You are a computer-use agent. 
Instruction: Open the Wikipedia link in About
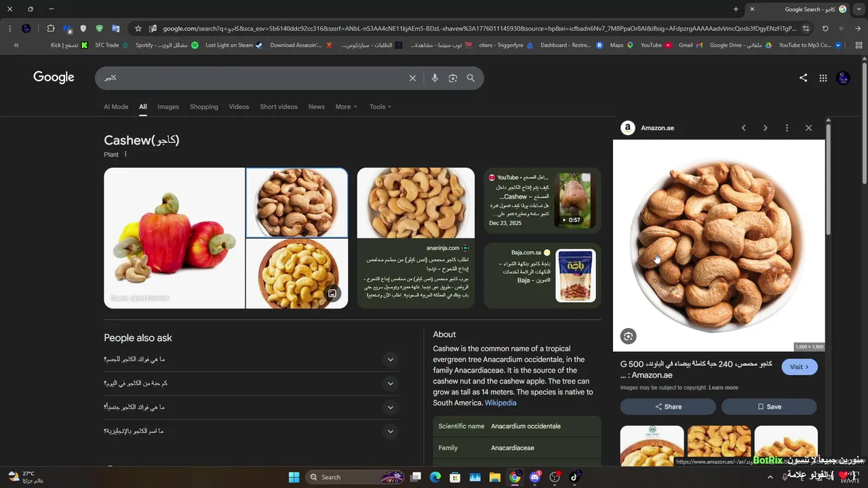click(500, 403)
